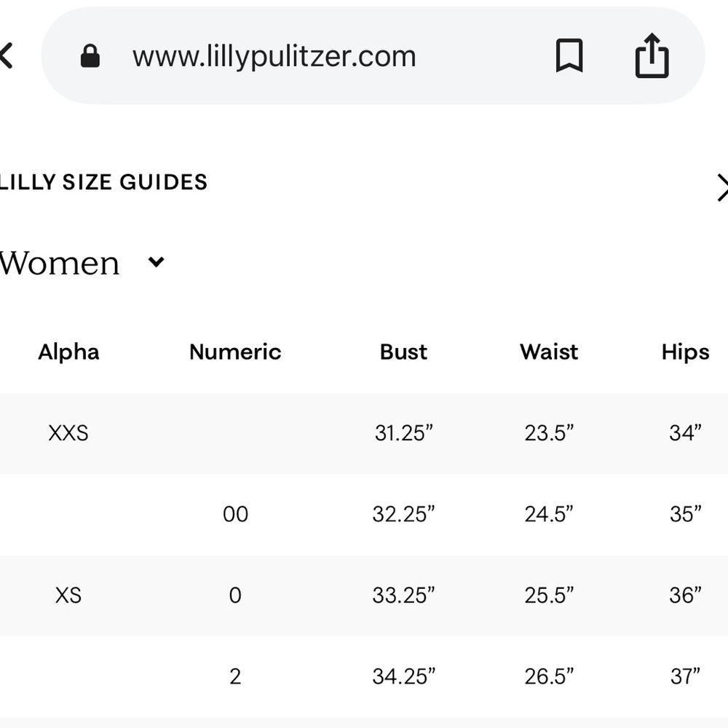The image size is (728, 728).
Task: Click the LILLY SIZE GUIDES heading
Action: [103, 182]
